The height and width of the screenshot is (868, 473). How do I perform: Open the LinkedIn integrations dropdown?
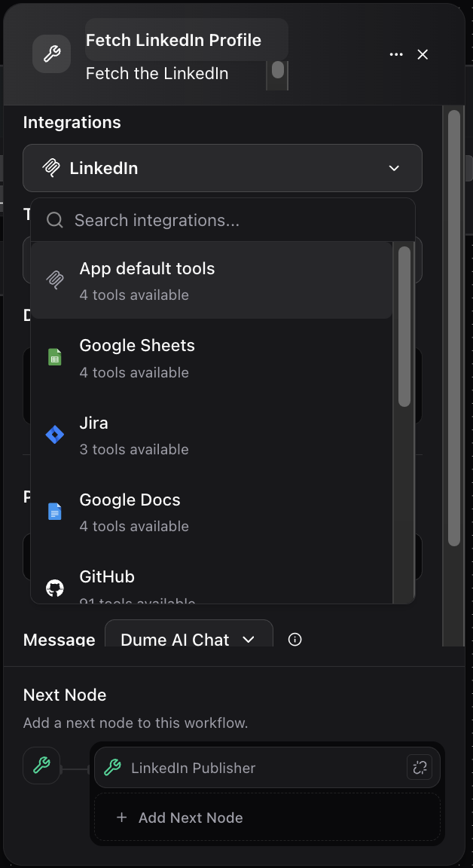222,168
